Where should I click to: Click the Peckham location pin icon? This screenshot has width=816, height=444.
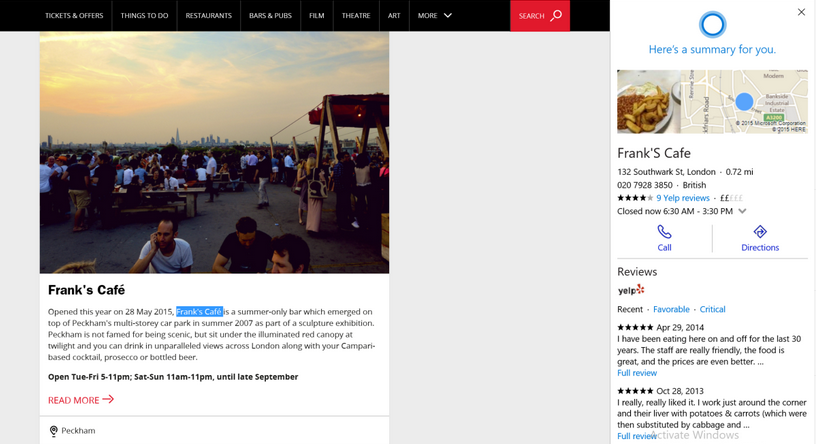click(x=54, y=431)
